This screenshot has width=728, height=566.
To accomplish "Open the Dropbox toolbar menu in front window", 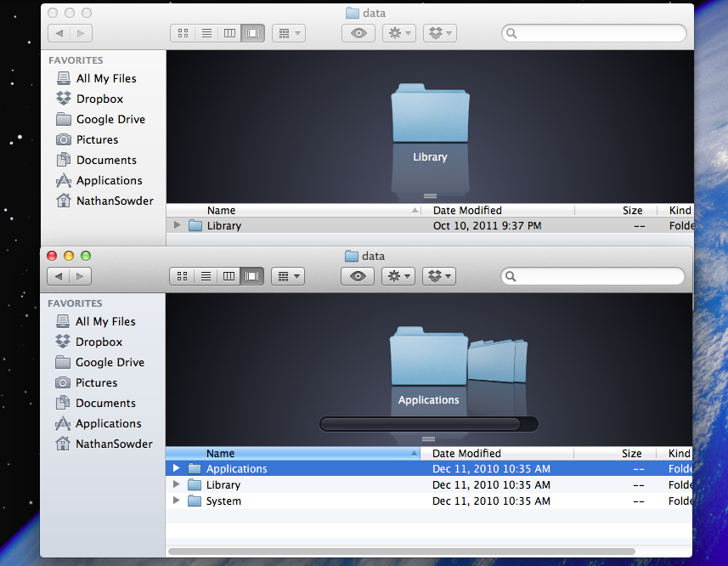I will [x=439, y=276].
